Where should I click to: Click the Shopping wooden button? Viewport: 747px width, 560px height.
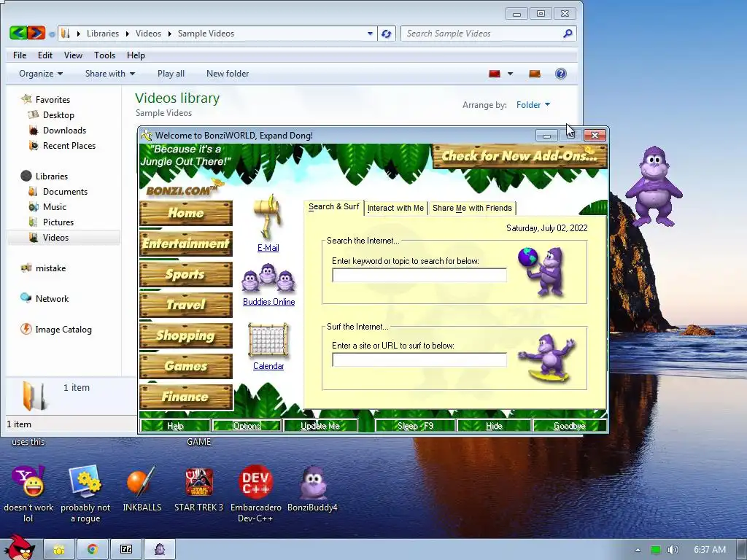point(186,335)
